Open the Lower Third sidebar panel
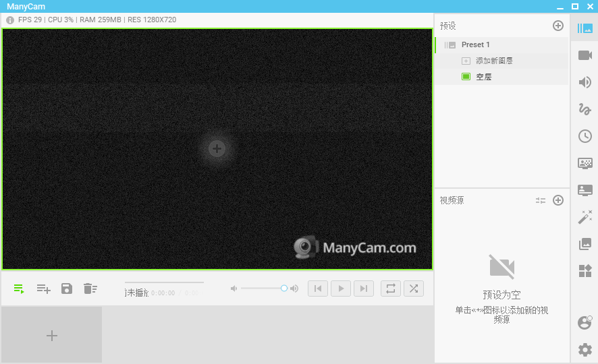Screen dimensions: 598x364 click(585, 190)
